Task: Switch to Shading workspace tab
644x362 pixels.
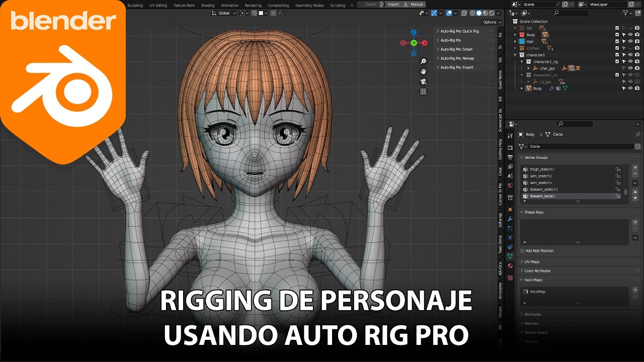Action: [x=208, y=5]
